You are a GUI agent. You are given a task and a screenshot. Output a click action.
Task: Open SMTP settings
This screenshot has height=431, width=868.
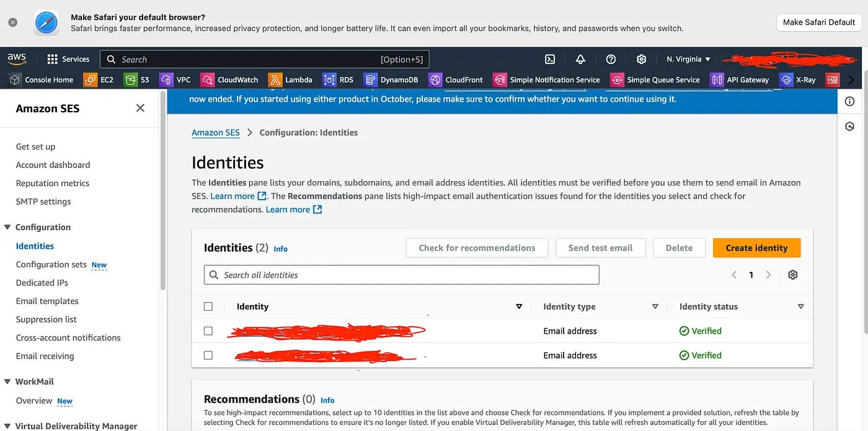click(43, 202)
